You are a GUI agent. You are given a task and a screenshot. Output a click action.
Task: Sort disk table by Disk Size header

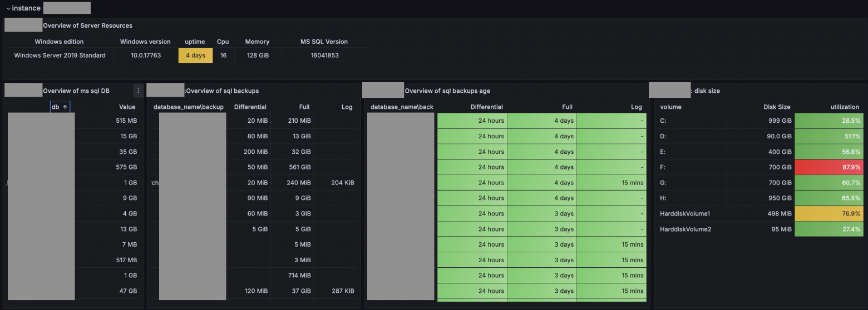click(776, 107)
